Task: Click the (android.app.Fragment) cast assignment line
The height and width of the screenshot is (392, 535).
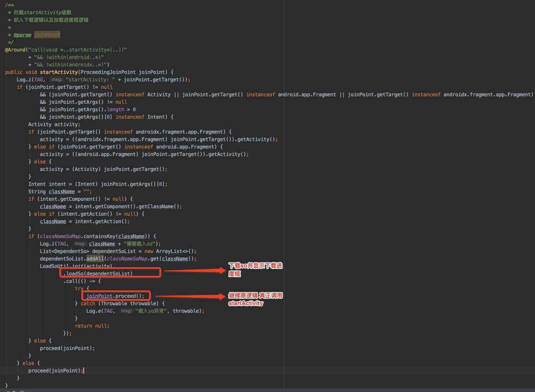Action: pos(144,154)
